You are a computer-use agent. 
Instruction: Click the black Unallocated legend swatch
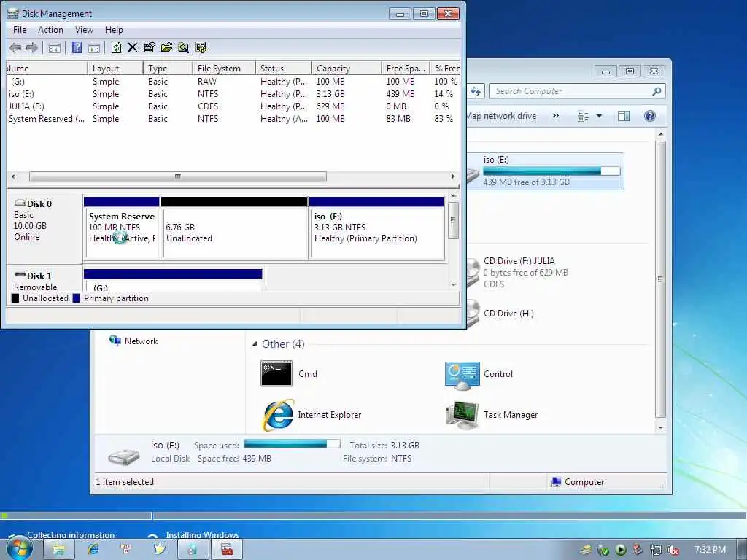click(15, 298)
